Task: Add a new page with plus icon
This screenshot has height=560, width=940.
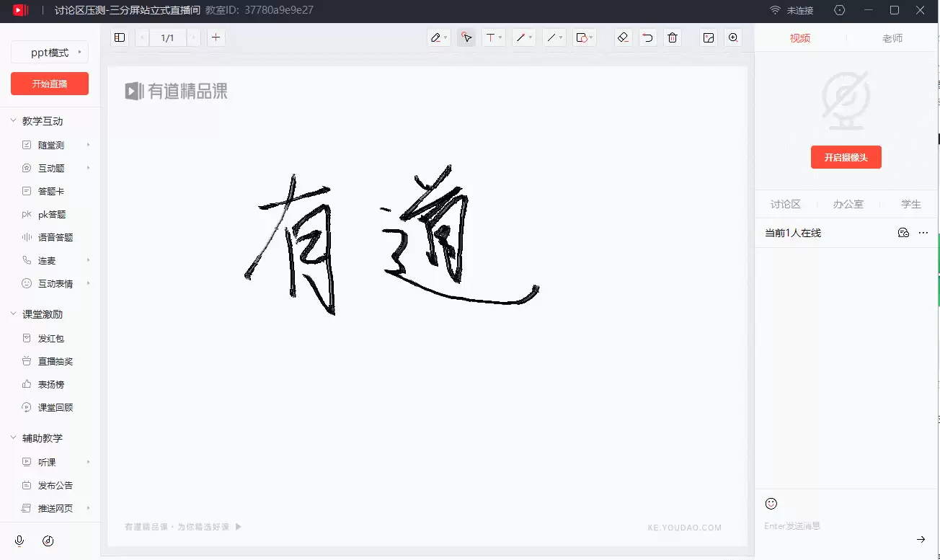Action: 216,38
